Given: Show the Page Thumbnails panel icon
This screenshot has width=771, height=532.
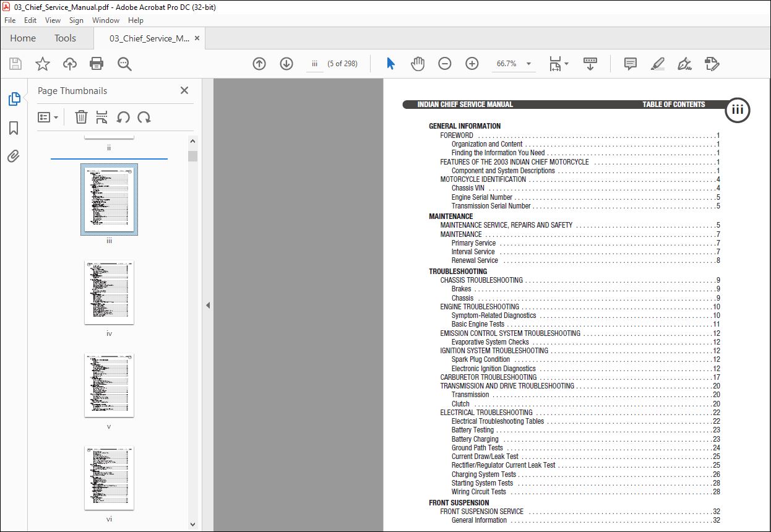Looking at the screenshot, I should point(14,99).
